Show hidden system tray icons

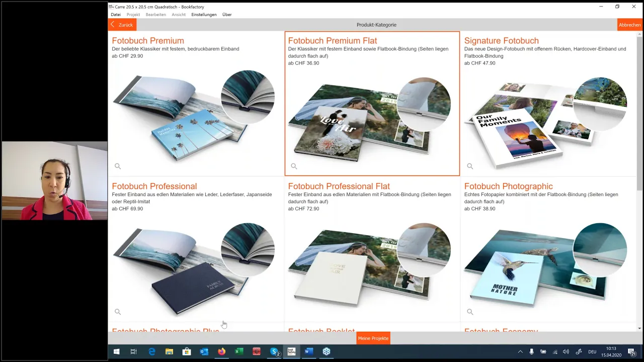pos(520,352)
